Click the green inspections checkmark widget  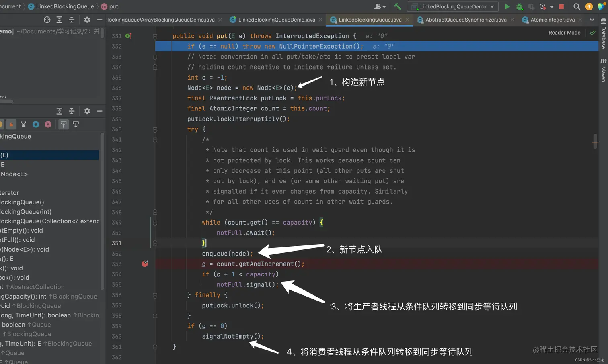(x=592, y=33)
